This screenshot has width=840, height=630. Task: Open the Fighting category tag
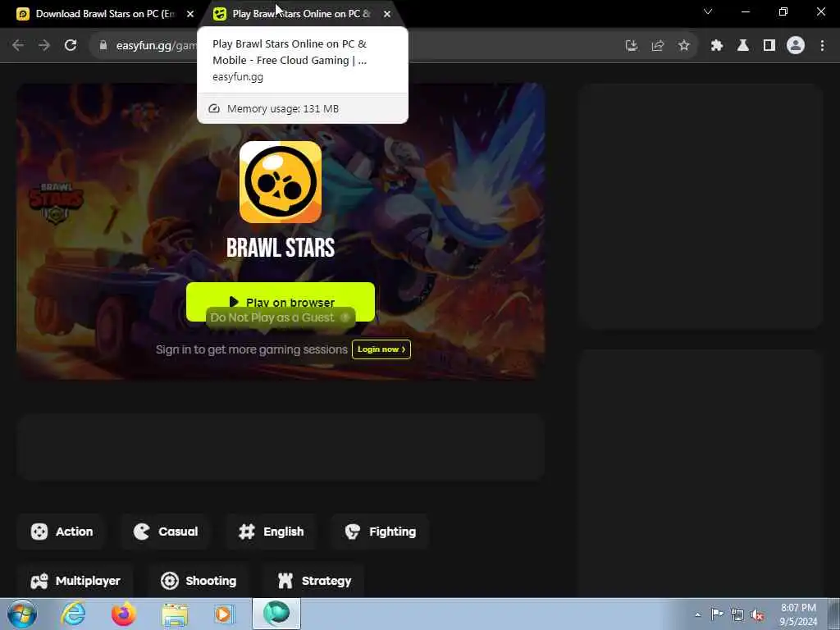[381, 532]
